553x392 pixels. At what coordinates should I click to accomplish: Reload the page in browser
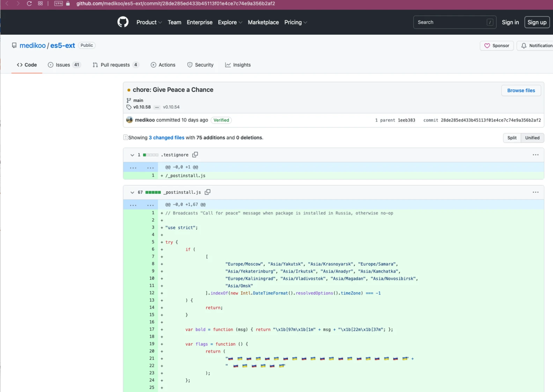click(29, 4)
